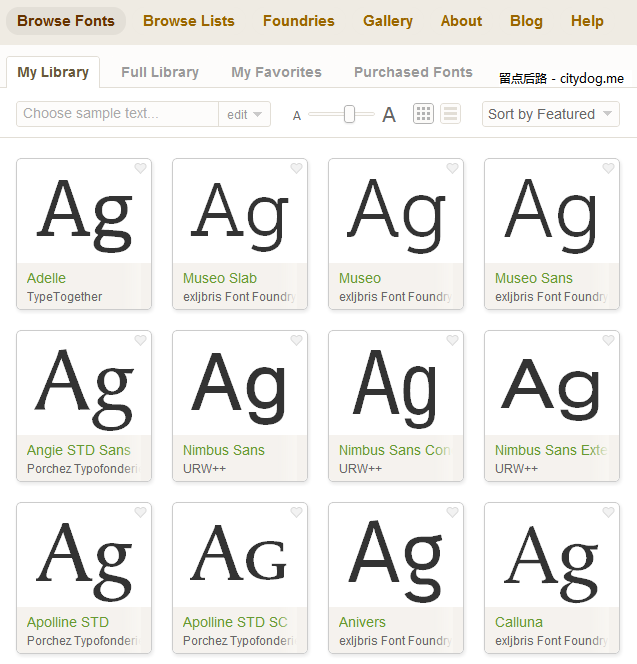Click the Choose sample text field
The image size is (637, 664).
(x=118, y=114)
